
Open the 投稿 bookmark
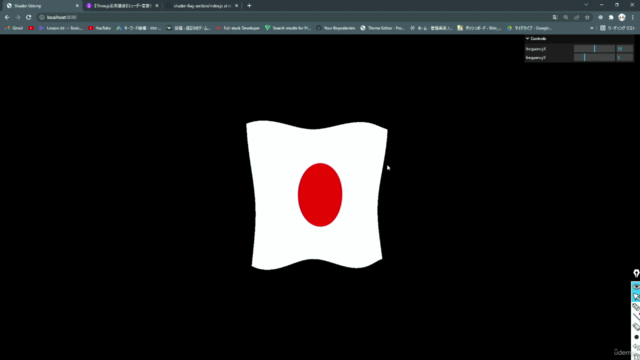coord(189,28)
